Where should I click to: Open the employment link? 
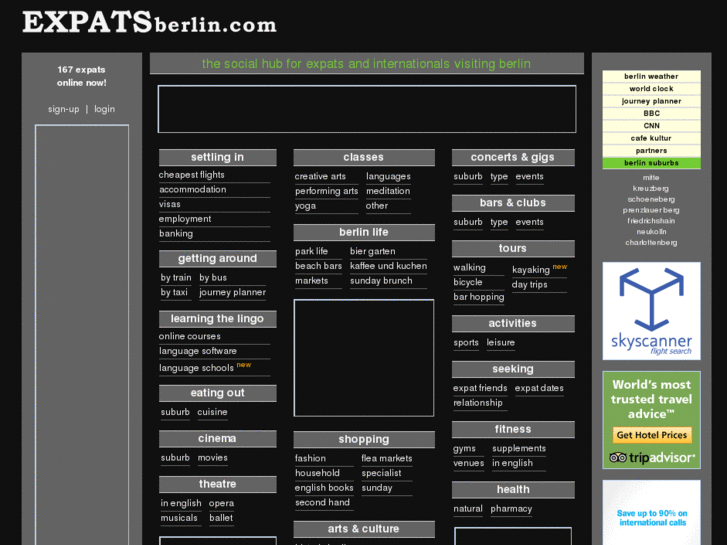(x=185, y=219)
